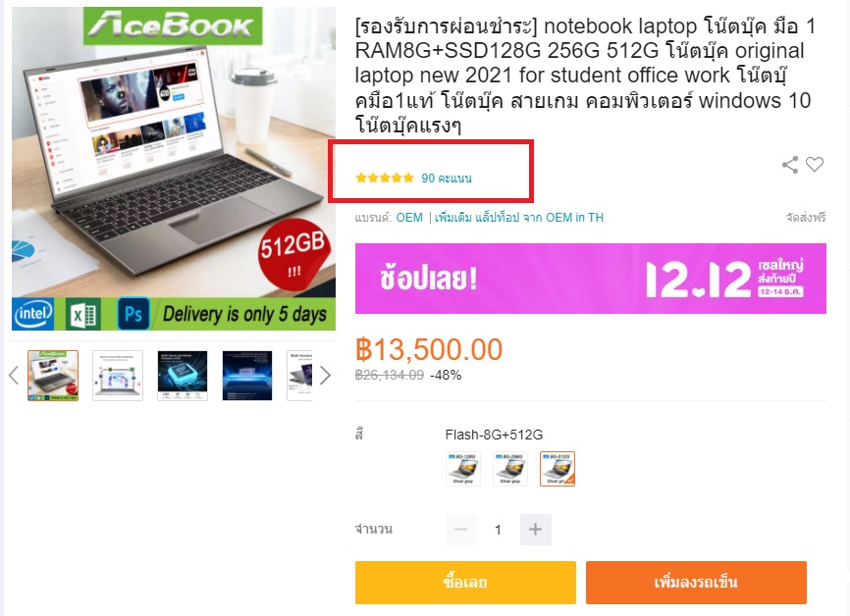Click the orange เพิ่มลงรถเข็น add to cart button

pos(696,583)
